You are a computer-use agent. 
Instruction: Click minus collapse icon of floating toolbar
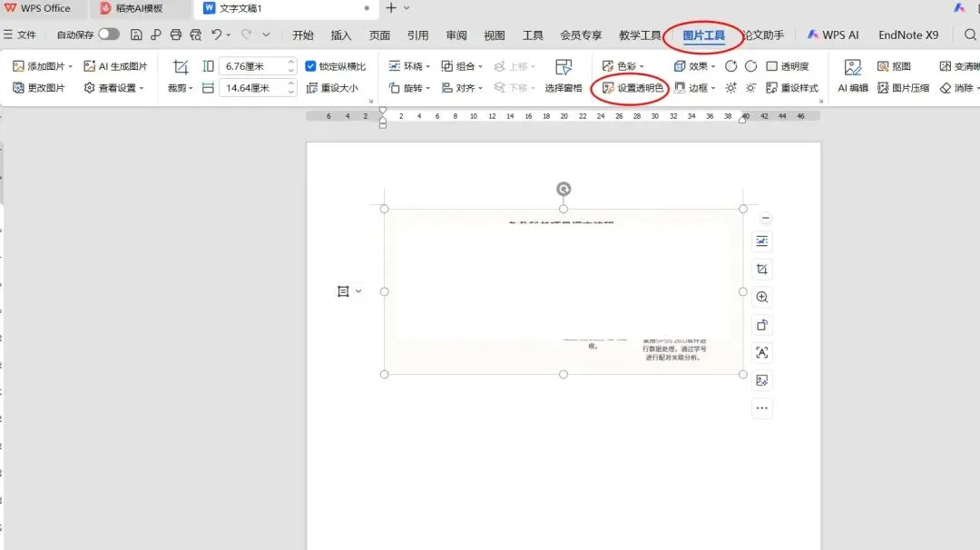pyautogui.click(x=766, y=218)
